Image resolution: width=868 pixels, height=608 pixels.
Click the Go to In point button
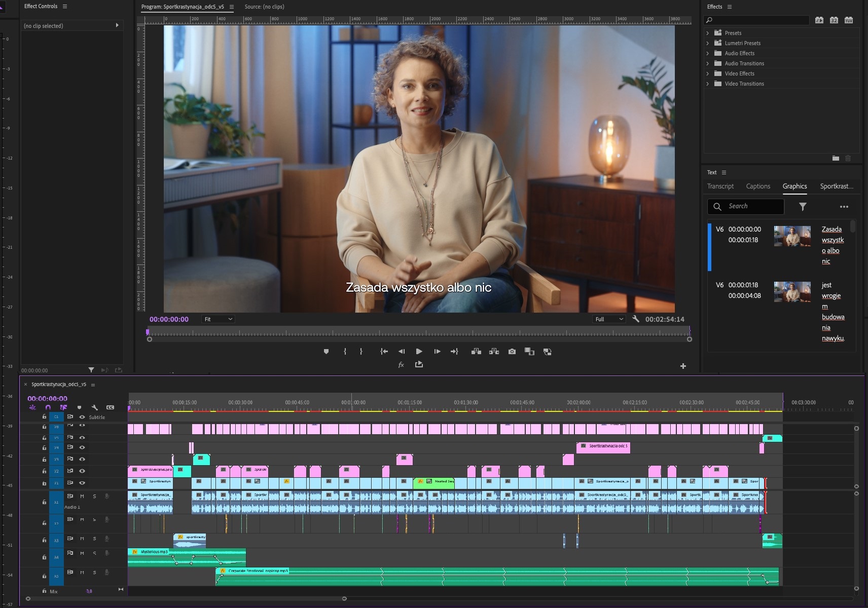(384, 351)
